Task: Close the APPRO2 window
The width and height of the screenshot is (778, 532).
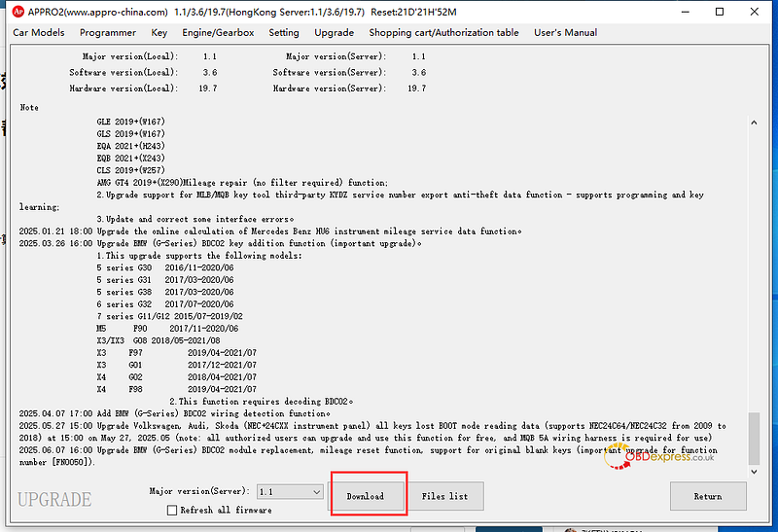Action: click(755, 12)
